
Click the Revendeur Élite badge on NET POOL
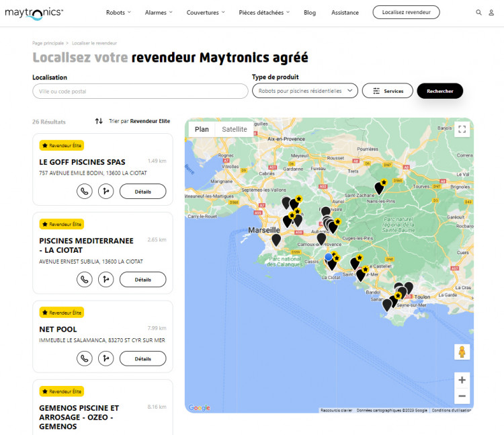62,313
